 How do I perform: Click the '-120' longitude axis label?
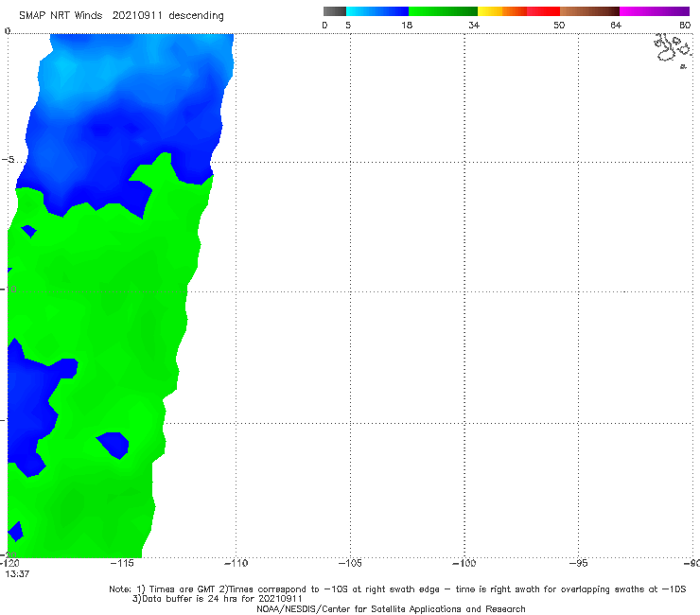coord(9,563)
